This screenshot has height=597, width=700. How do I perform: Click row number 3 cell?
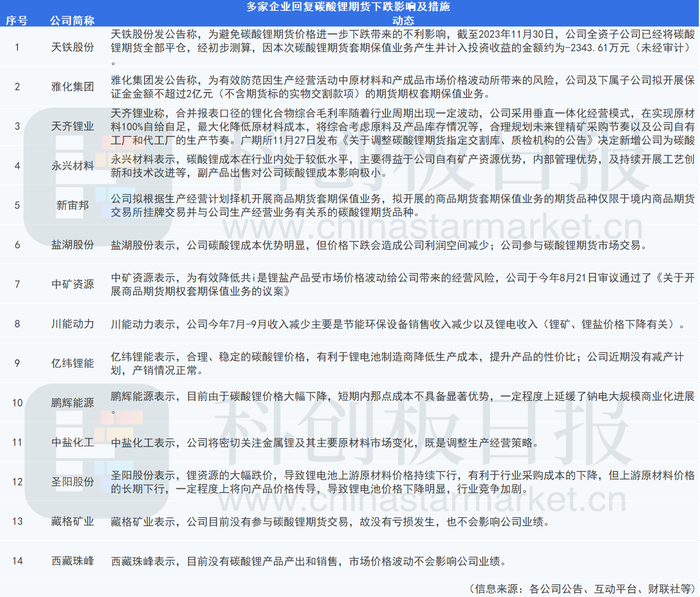click(17, 126)
